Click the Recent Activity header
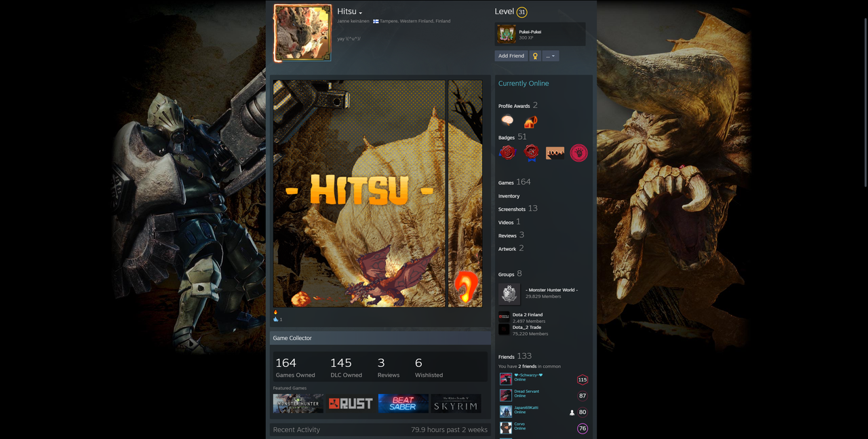 pos(296,430)
